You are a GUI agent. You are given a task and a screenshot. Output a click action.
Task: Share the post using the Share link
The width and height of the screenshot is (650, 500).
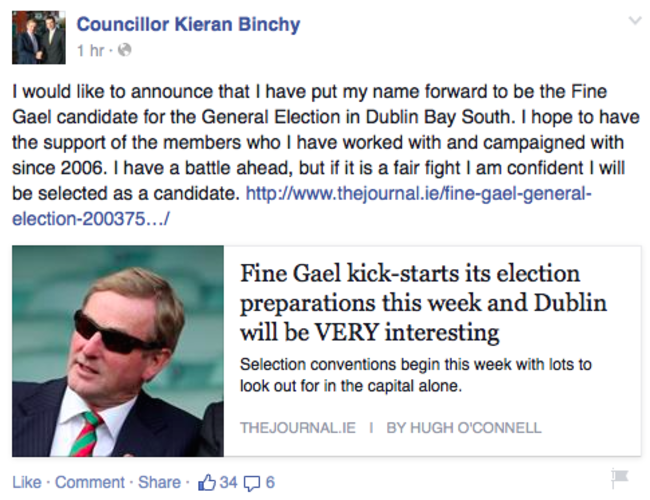[159, 482]
